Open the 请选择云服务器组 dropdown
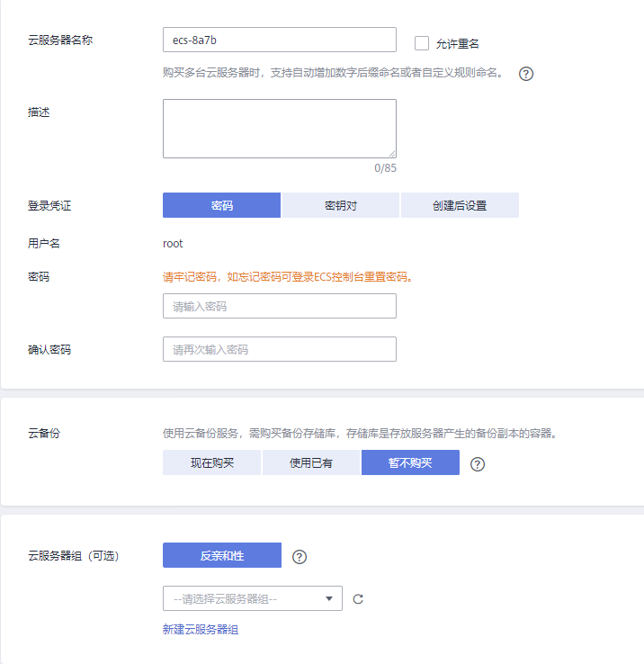This screenshot has height=664, width=644. (x=253, y=598)
